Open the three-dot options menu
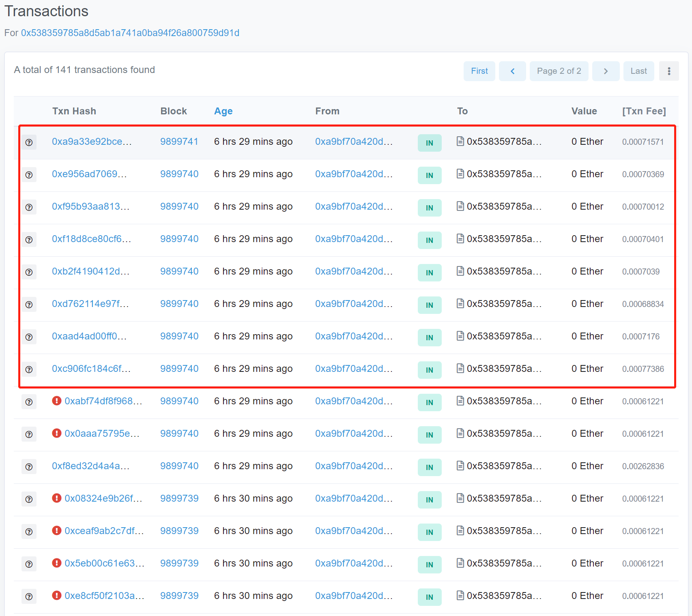692x616 pixels. coord(668,71)
